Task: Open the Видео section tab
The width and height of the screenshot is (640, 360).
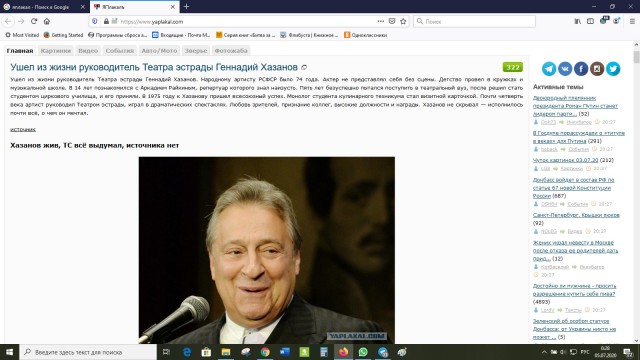Action: point(88,51)
